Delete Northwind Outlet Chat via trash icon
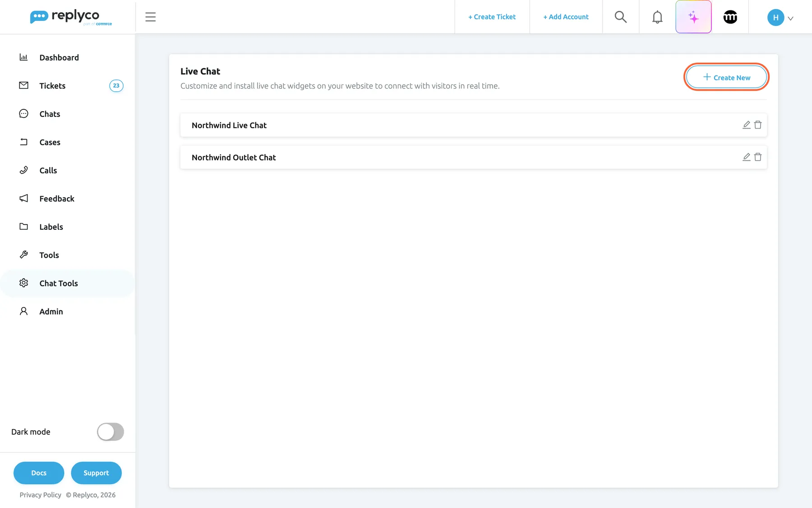The height and width of the screenshot is (508, 812). [758, 157]
